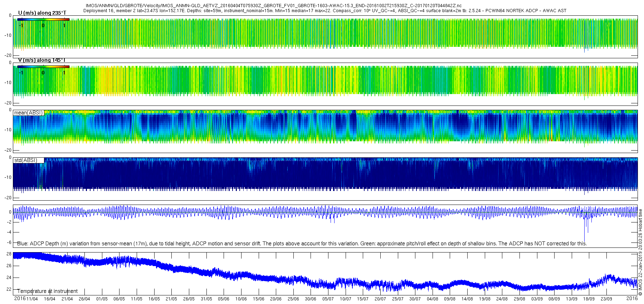Click the 11/04 date tick label
The image size is (644, 304).
(x=32, y=299)
